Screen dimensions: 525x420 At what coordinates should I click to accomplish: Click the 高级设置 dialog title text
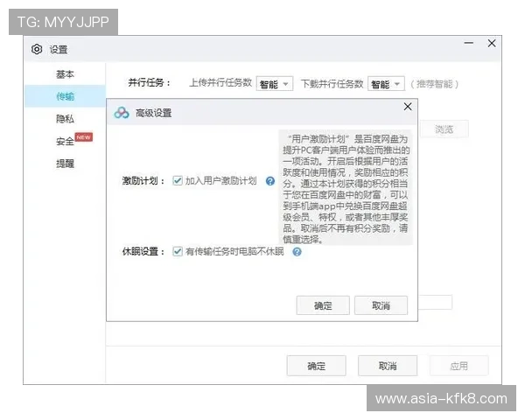click(154, 113)
